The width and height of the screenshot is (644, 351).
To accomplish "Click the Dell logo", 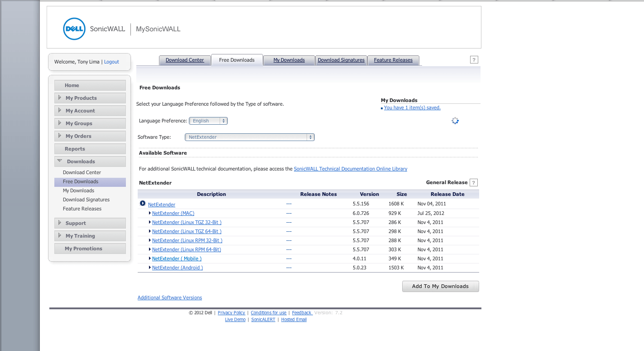I will tap(74, 29).
